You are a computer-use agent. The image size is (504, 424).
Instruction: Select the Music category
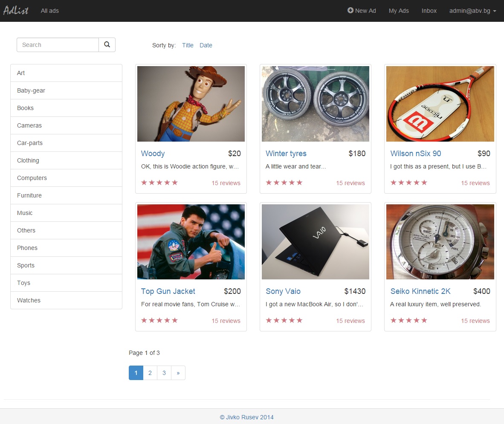[x=66, y=213]
